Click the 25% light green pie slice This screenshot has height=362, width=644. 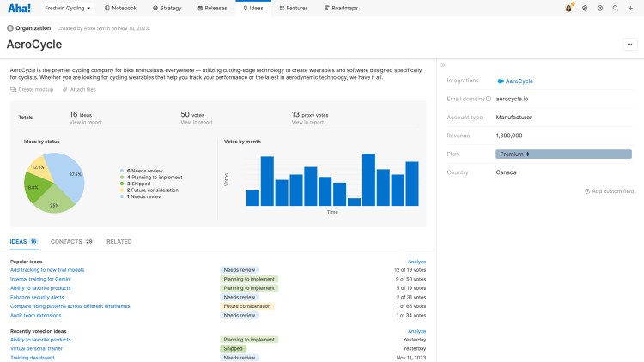click(x=54, y=201)
